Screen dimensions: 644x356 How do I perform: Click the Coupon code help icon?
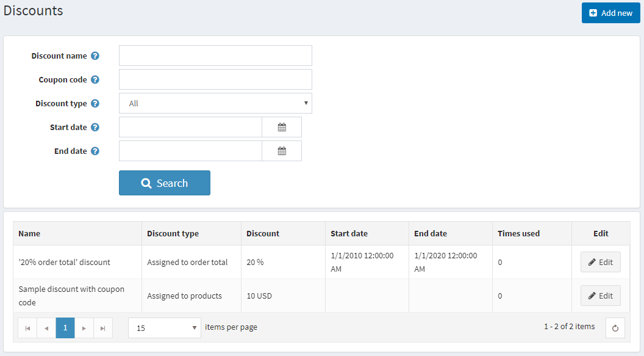(x=95, y=79)
